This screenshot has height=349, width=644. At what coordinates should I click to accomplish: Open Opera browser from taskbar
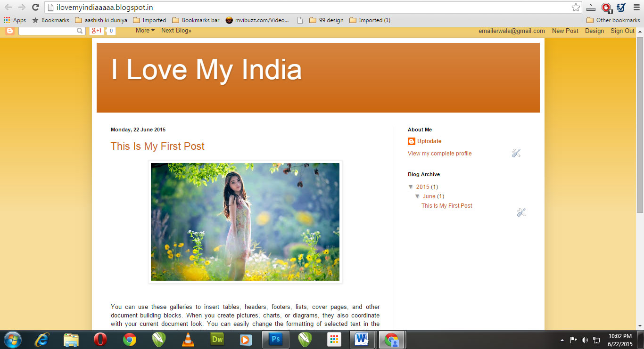click(100, 340)
